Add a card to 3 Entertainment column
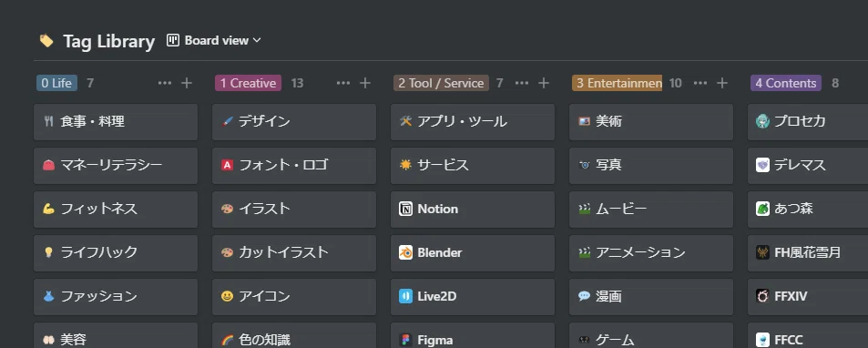 [722, 83]
